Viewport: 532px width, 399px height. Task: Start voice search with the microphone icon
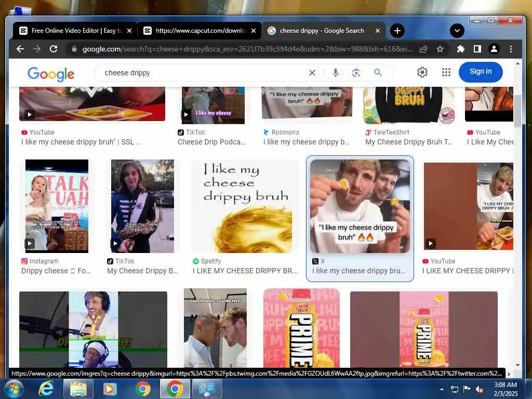[335, 73]
